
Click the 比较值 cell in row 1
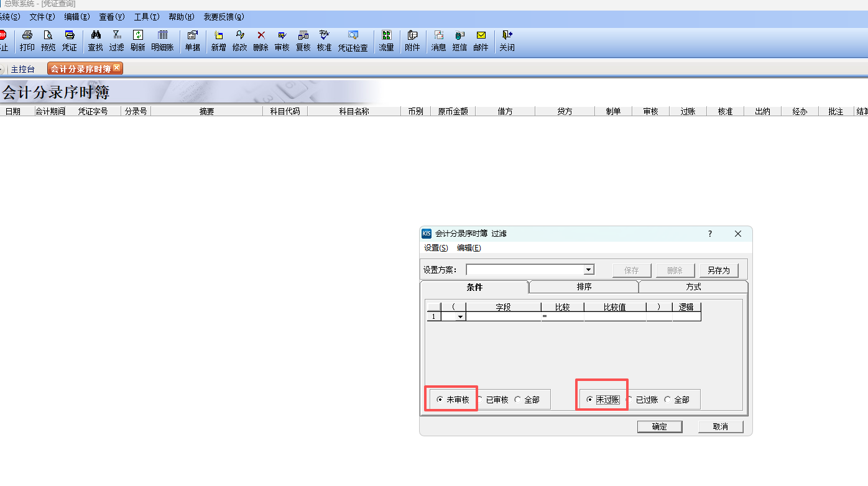coord(614,317)
